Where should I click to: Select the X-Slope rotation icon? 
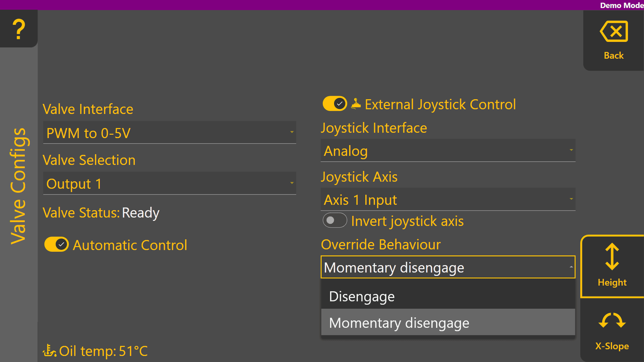tap(612, 320)
